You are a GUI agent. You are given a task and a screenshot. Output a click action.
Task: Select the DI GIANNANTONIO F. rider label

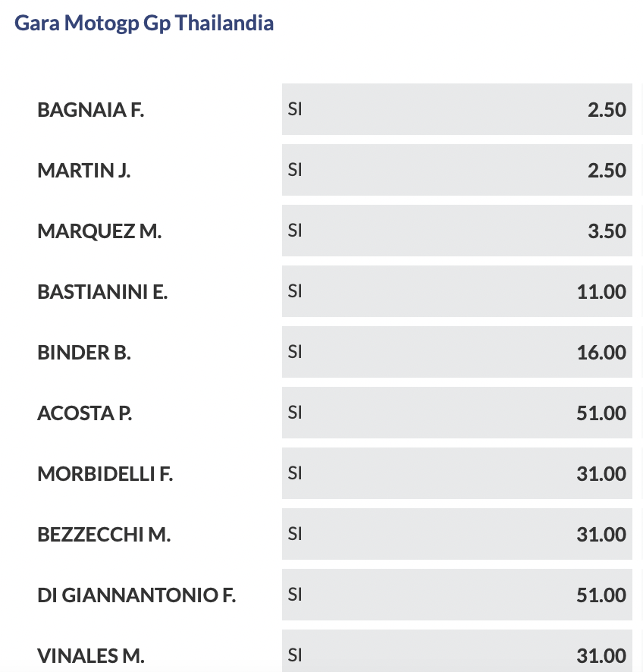[x=136, y=595]
